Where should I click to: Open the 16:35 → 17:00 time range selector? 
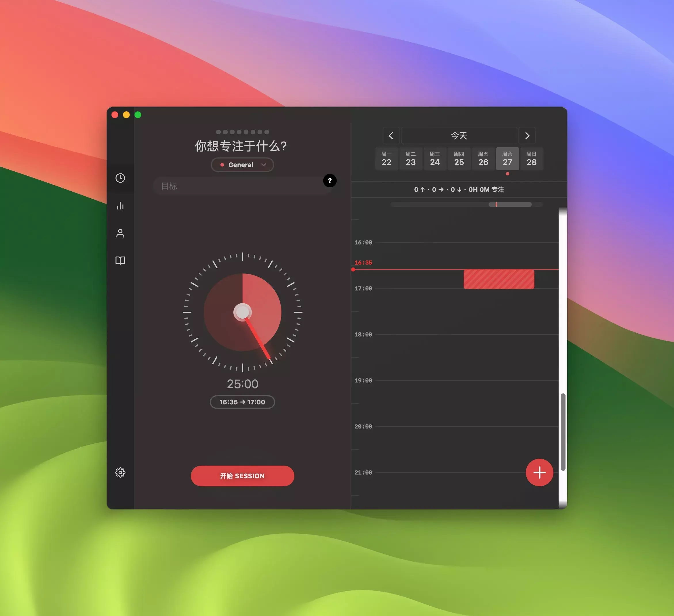click(x=242, y=402)
